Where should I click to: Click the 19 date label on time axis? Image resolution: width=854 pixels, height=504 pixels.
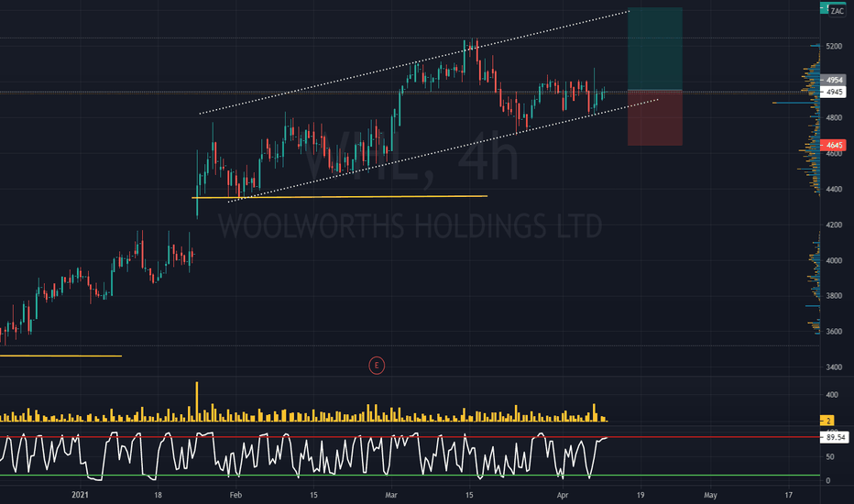[640, 495]
